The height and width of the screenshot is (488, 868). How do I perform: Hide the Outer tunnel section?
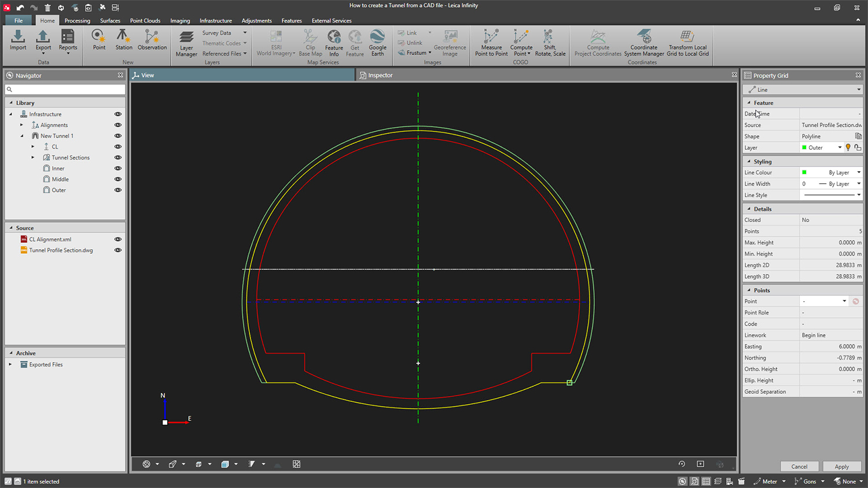118,190
